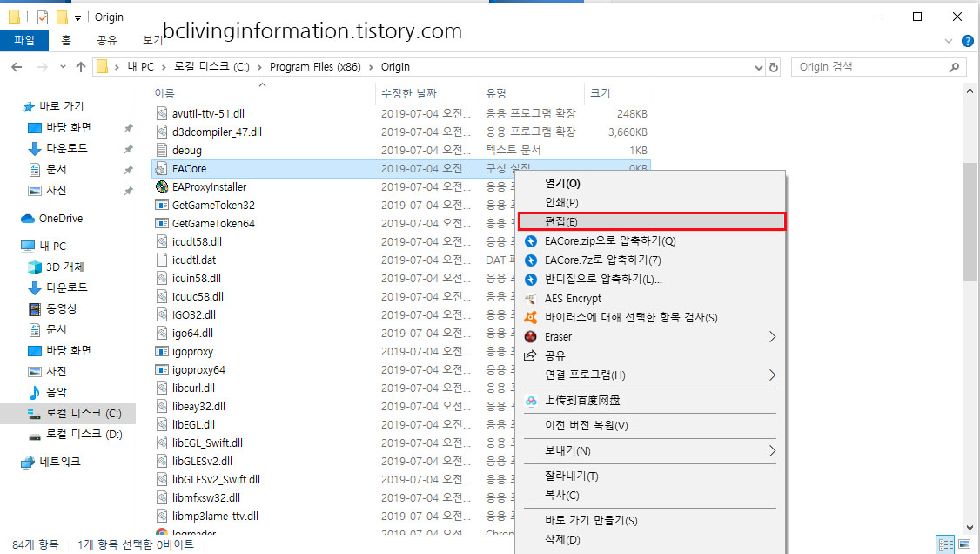This screenshot has width=980, height=554.
Task: Open Customize Quick Access Toolbar dropdown
Action: coord(77,17)
